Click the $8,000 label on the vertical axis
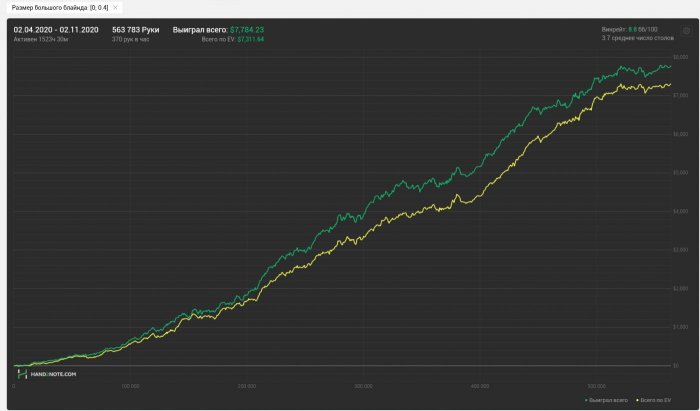This screenshot has height=411, width=700. (x=680, y=57)
